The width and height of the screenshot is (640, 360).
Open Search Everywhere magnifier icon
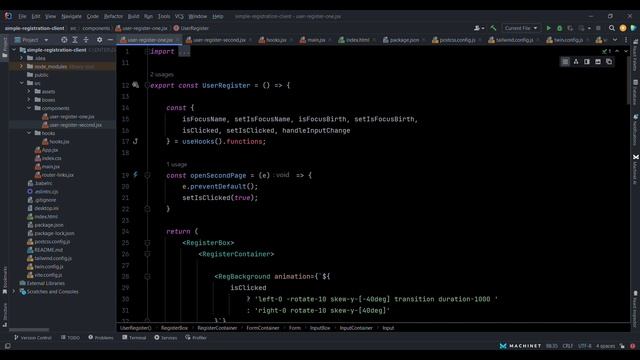(611, 28)
